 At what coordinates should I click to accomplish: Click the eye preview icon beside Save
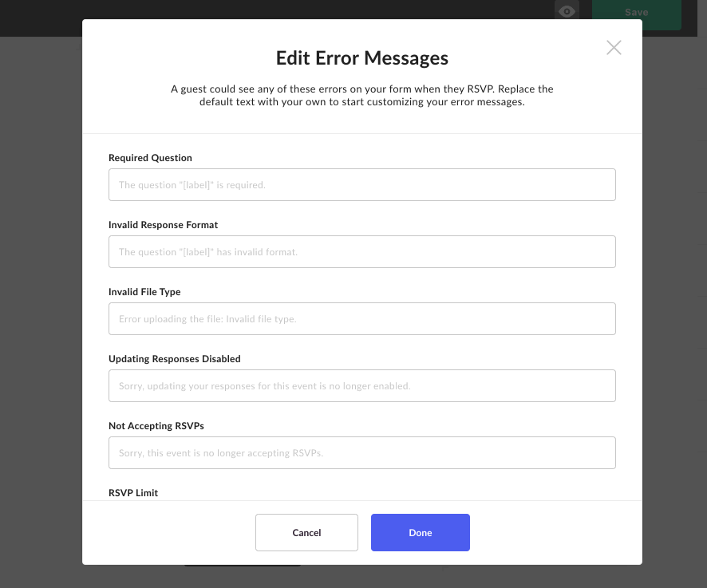pyautogui.click(x=567, y=11)
